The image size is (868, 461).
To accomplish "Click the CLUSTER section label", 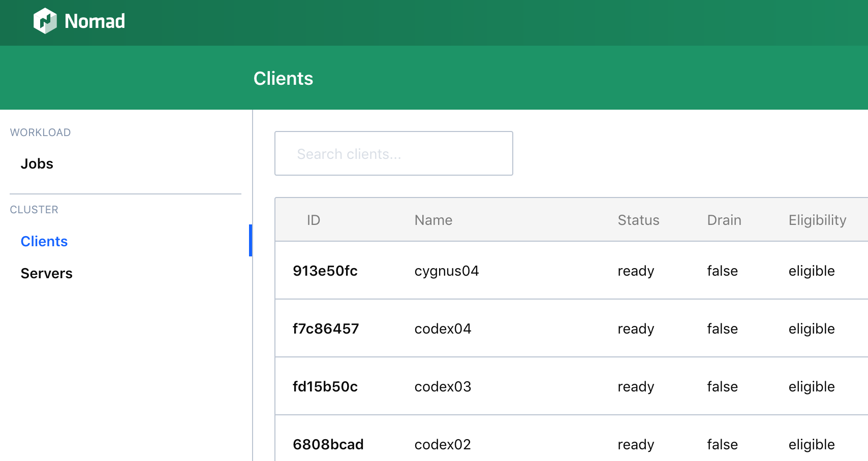I will click(34, 210).
